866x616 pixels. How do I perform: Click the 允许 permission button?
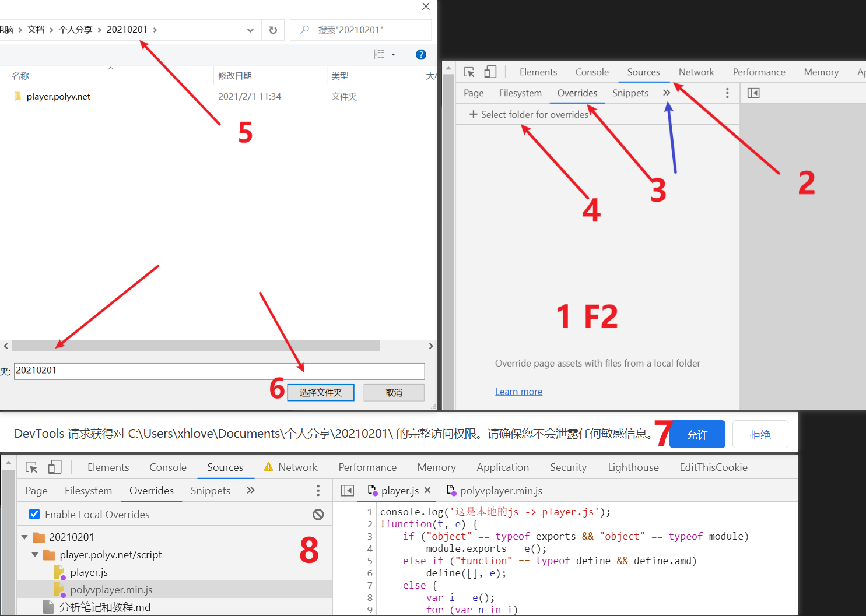click(697, 435)
